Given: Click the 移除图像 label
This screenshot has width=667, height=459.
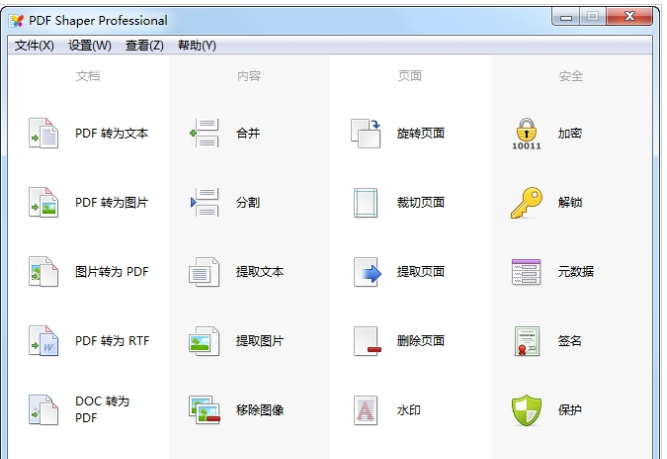Looking at the screenshot, I should (260, 410).
